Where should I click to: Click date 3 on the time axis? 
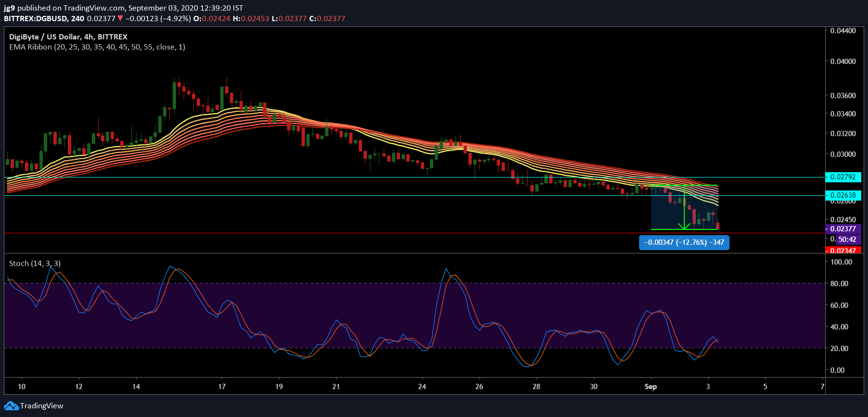click(708, 387)
